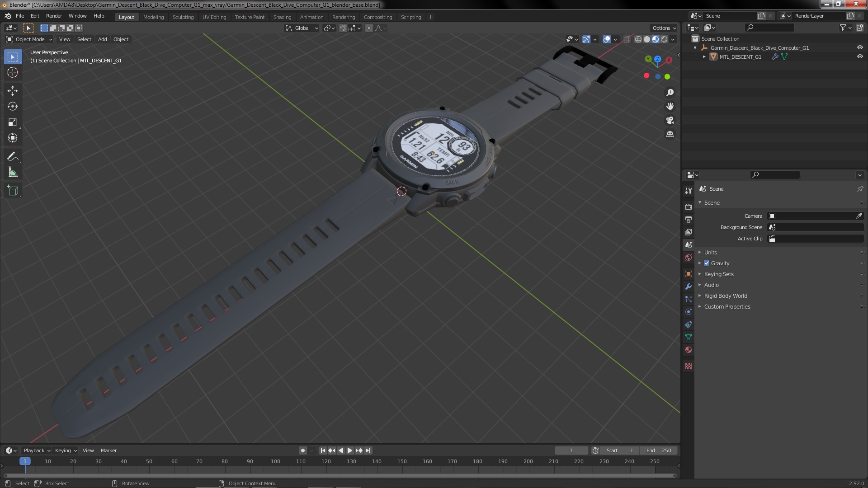The image size is (868, 488).
Task: Open the Render menu
Action: click(x=54, y=16)
